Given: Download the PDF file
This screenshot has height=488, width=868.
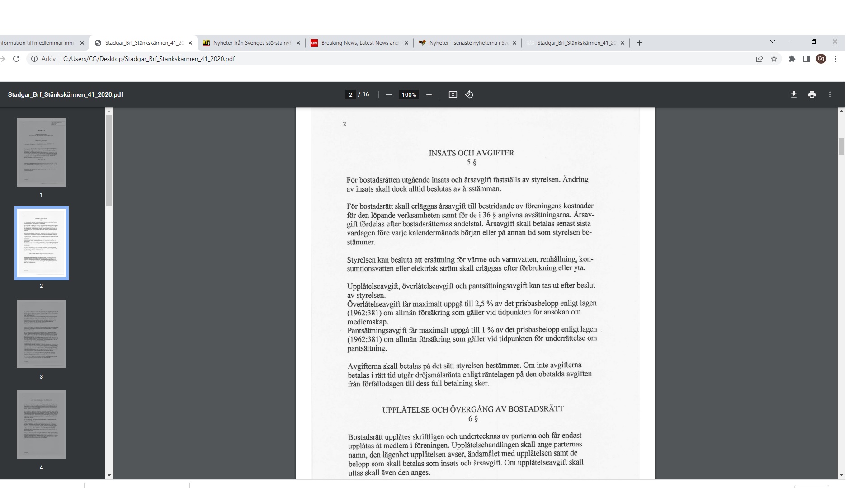Looking at the screenshot, I should [x=793, y=94].
